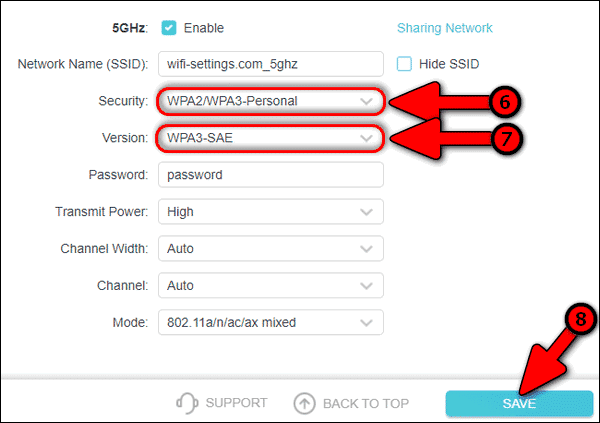Click the Password input field
The image size is (600, 423).
coord(271,175)
